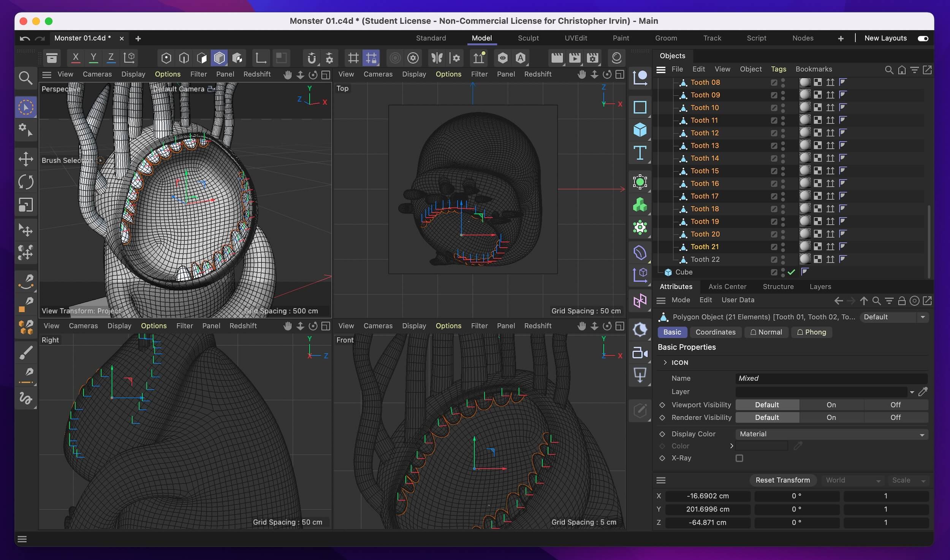Open the Phong tag tab button
The image size is (950, 560).
pos(811,332)
